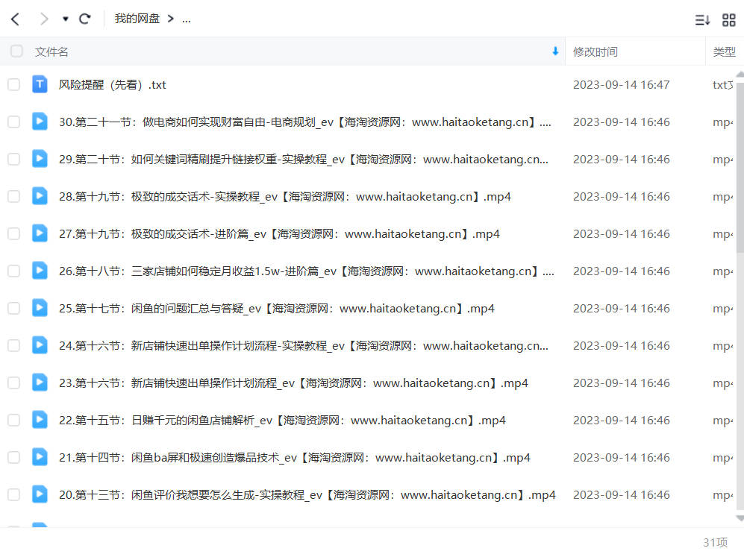Open 30.第二十一节：做电商如何实现财富自由 video

coord(304,122)
